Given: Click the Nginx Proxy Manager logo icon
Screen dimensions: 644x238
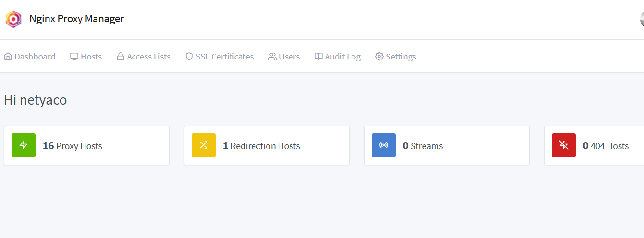Looking at the screenshot, I should [x=13, y=19].
